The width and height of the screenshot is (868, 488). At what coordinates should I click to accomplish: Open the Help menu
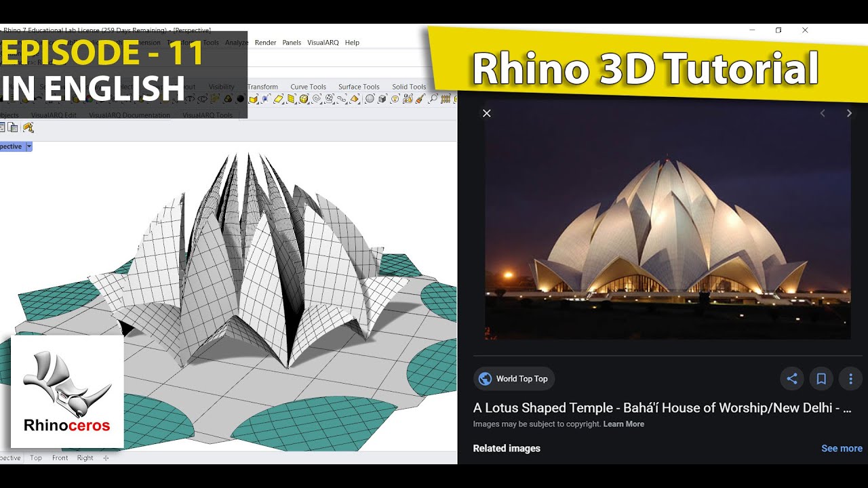point(352,43)
